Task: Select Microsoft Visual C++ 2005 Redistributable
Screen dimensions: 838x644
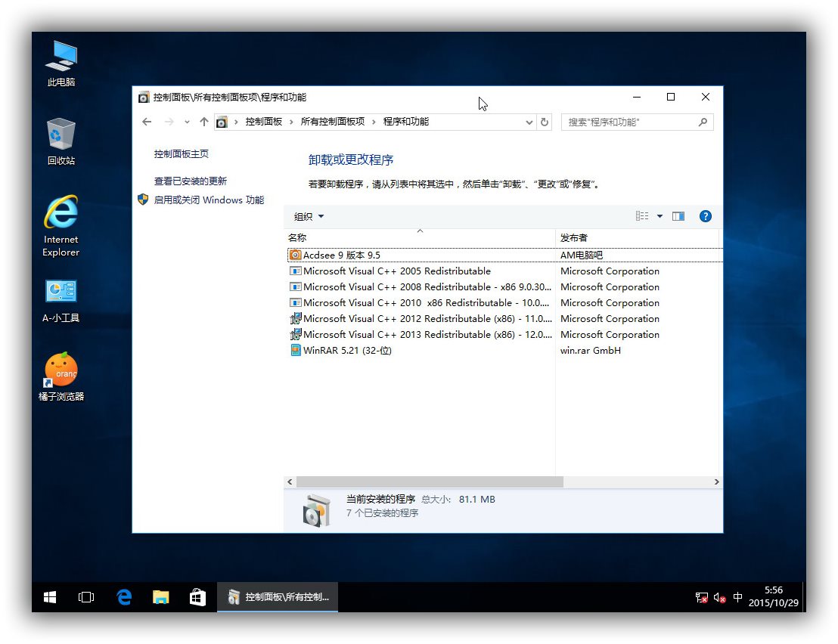Action: click(x=504, y=271)
